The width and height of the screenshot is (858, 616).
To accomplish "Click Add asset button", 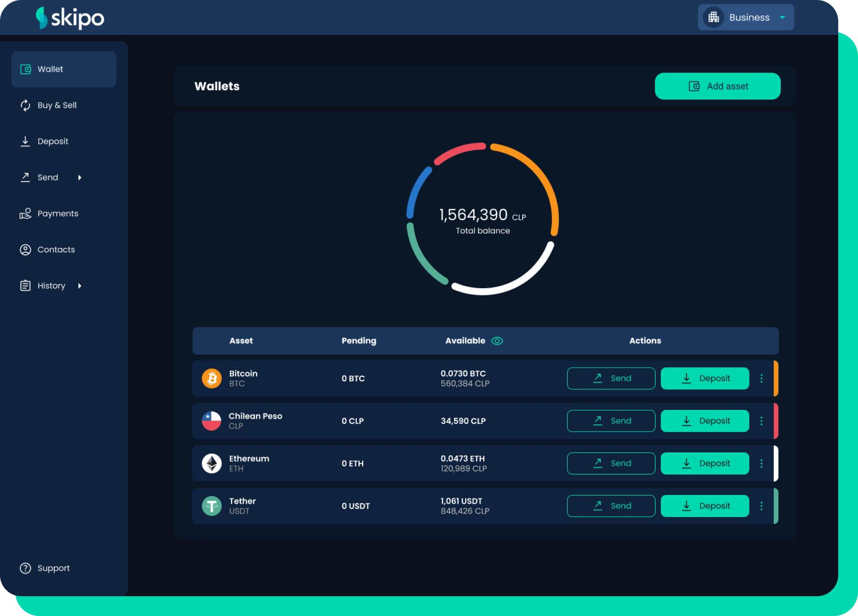I will (x=718, y=86).
